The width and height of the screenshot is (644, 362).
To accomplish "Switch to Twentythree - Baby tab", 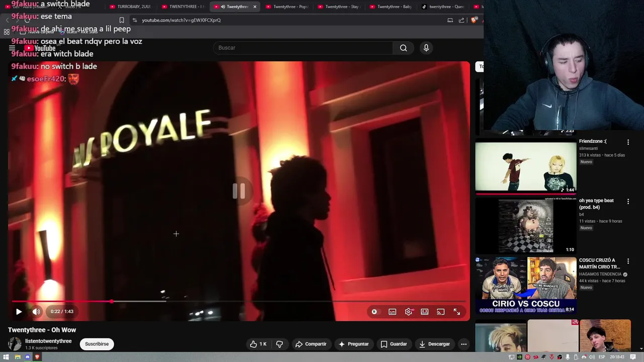I will tap(390, 7).
